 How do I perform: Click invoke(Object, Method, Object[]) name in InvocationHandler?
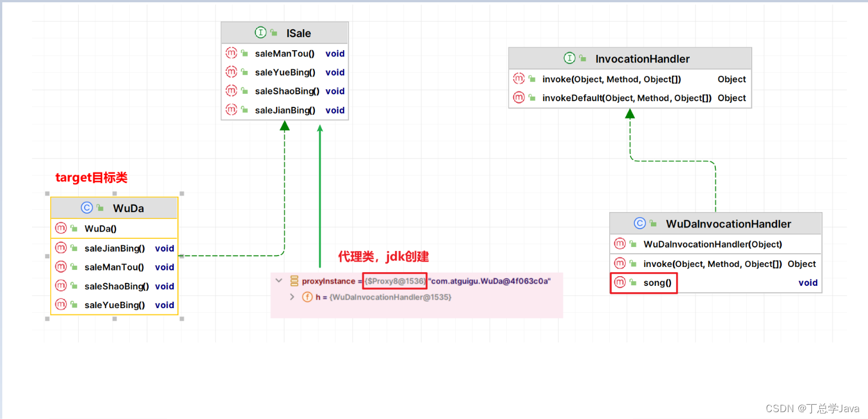coord(611,79)
